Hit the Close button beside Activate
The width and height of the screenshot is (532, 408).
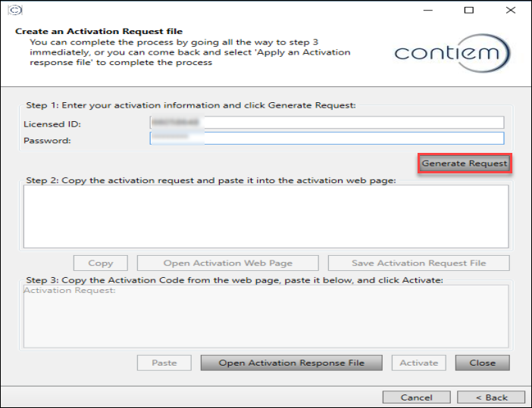pyautogui.click(x=482, y=363)
